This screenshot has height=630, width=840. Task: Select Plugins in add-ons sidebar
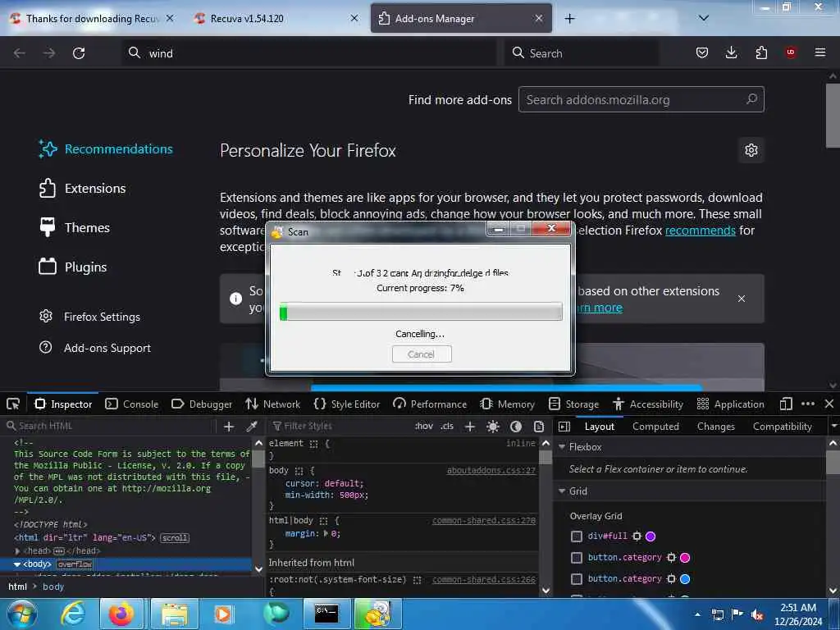[73, 267]
